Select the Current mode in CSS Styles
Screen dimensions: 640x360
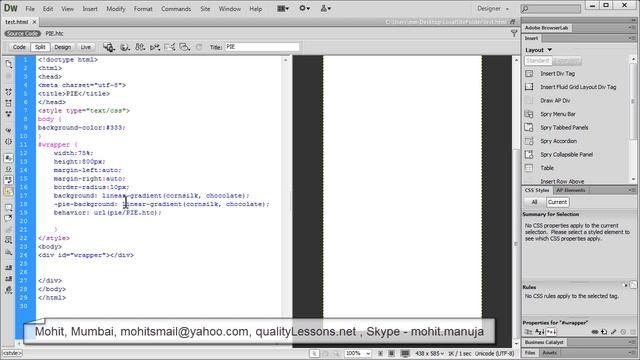pyautogui.click(x=557, y=202)
